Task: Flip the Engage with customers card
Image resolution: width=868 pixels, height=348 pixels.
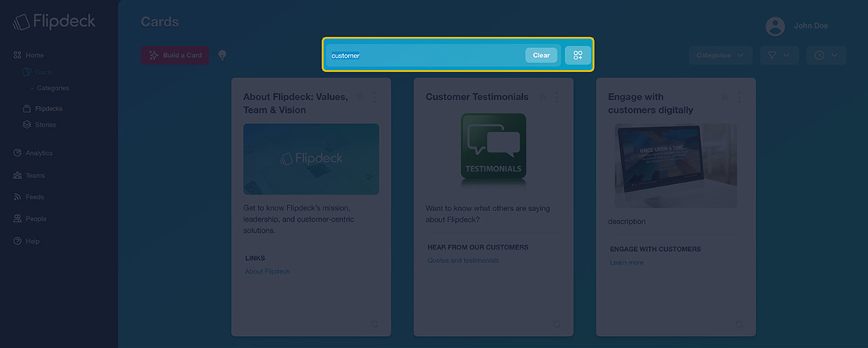Action: [739, 324]
